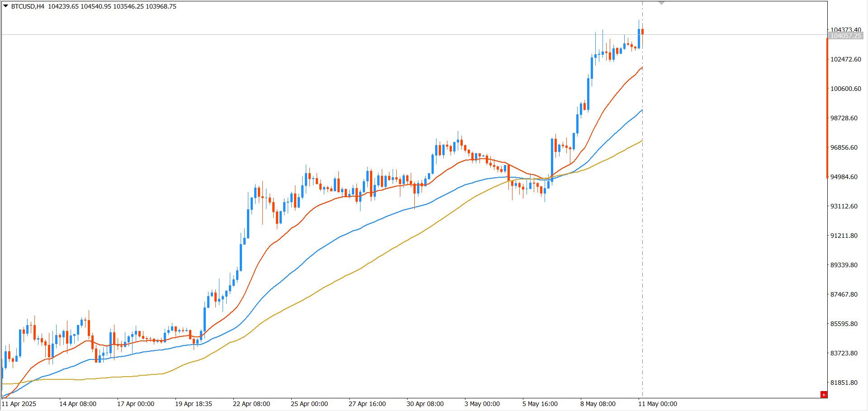Click the 93112.60 price axis label
Screen dimensions: 868x411
point(844,206)
